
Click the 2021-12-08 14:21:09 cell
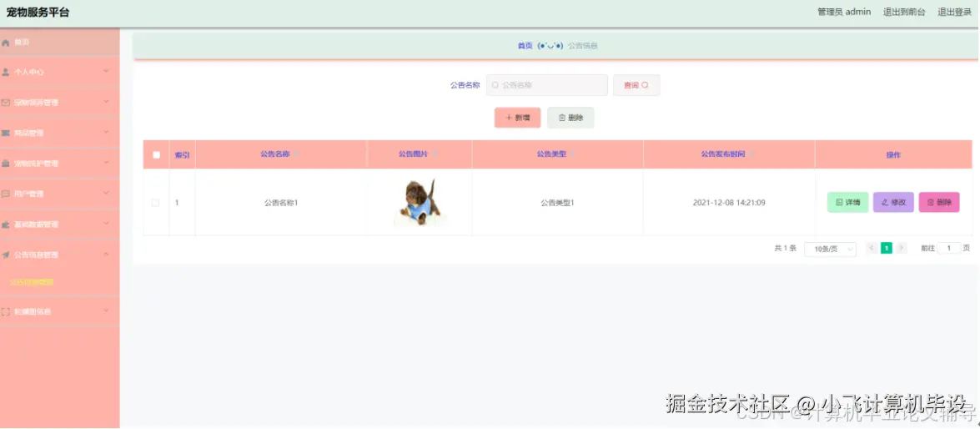730,203
